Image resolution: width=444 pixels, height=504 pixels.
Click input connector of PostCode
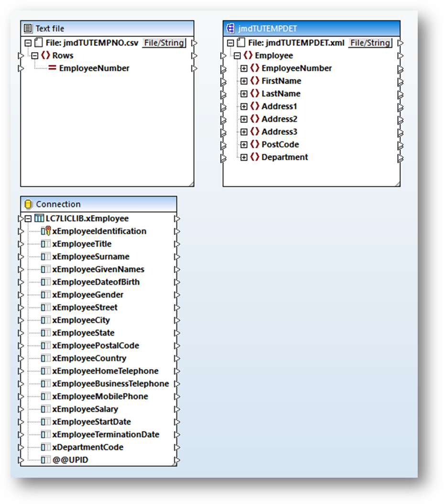click(223, 145)
